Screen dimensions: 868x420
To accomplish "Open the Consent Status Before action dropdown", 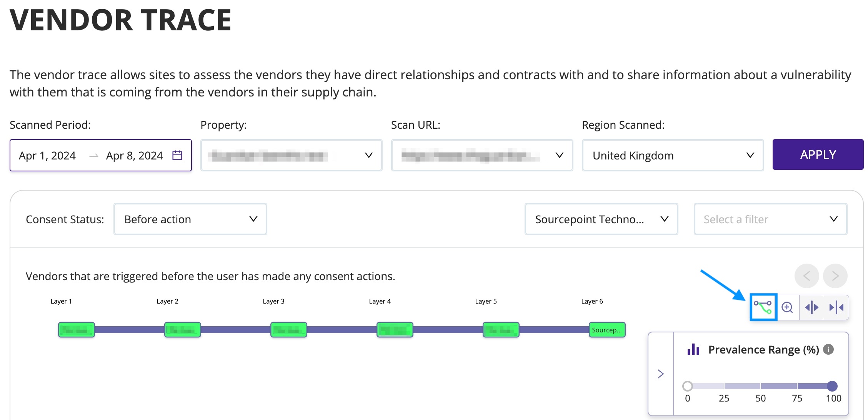I will (x=190, y=219).
